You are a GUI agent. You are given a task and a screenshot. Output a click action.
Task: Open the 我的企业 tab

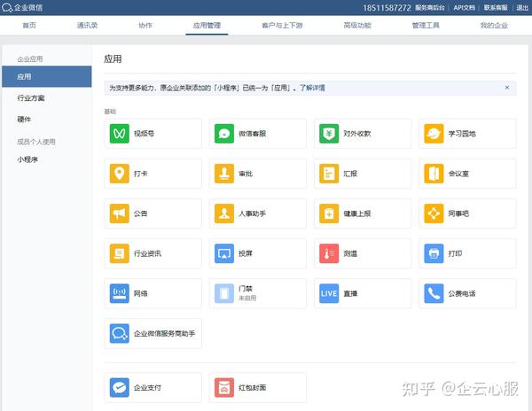tap(494, 26)
